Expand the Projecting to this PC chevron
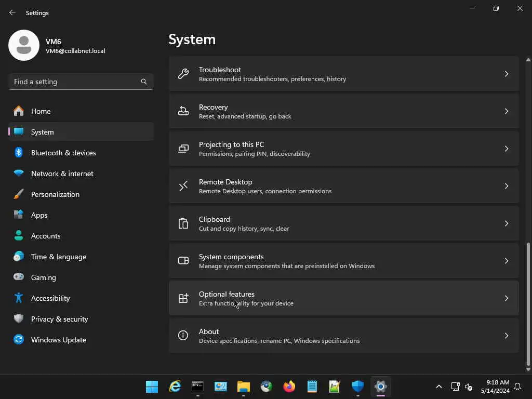Viewport: 532px width, 399px height. pyautogui.click(x=506, y=149)
